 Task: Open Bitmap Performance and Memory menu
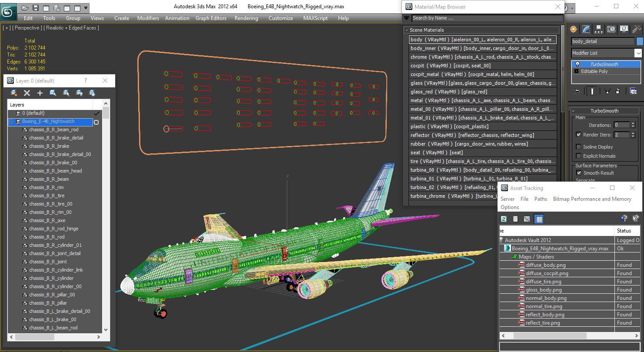(592, 199)
